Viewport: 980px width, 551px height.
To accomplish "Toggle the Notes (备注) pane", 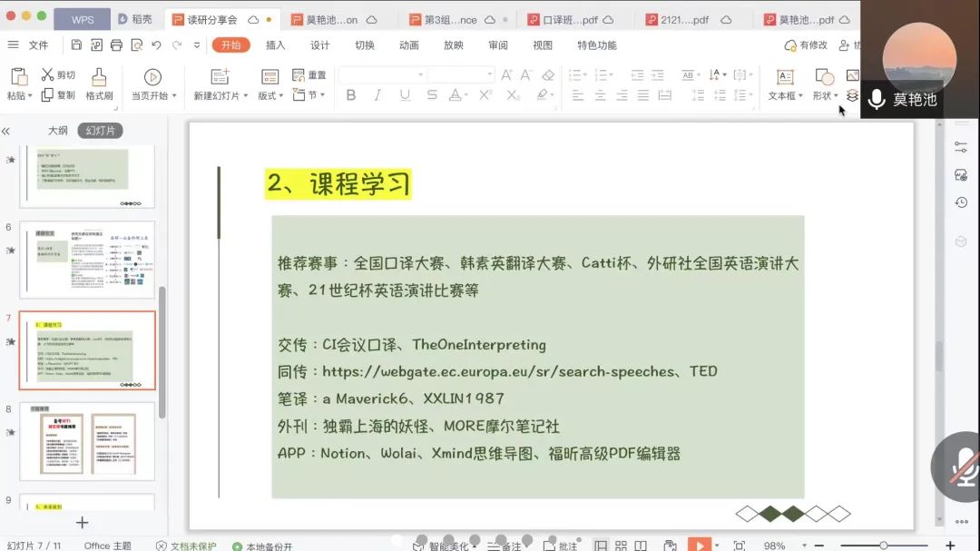I will click(505, 546).
